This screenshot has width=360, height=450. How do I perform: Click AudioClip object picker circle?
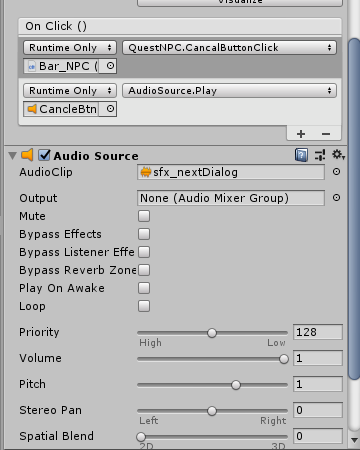(x=336, y=172)
